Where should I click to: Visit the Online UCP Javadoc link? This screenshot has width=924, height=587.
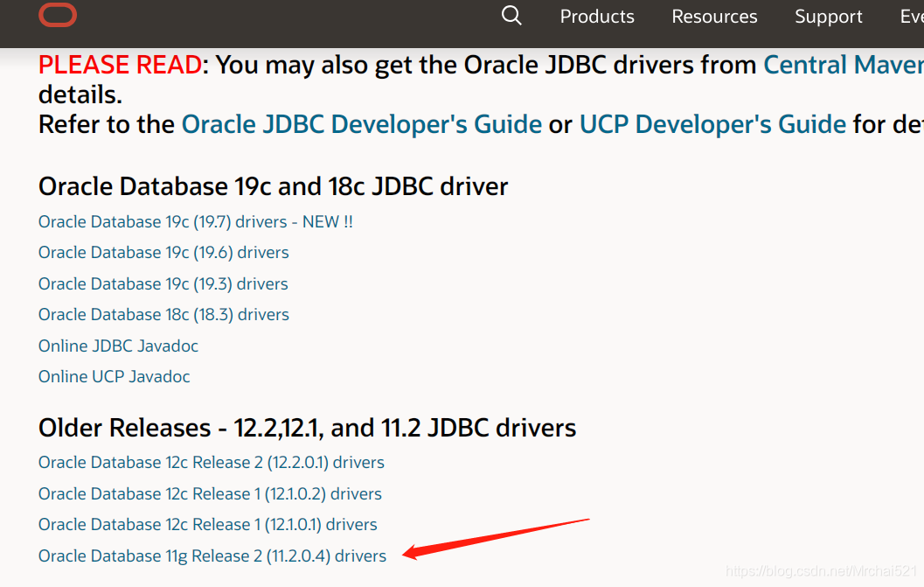(x=115, y=376)
